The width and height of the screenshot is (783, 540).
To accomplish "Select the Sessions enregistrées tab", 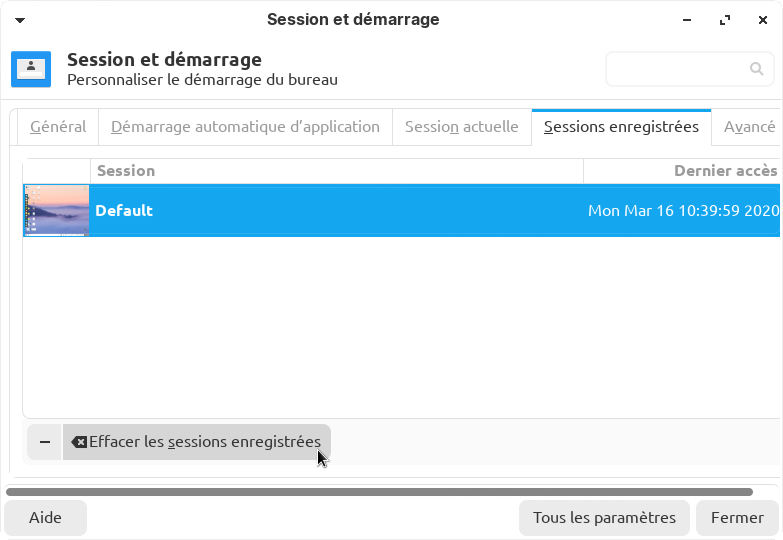I will (x=621, y=127).
